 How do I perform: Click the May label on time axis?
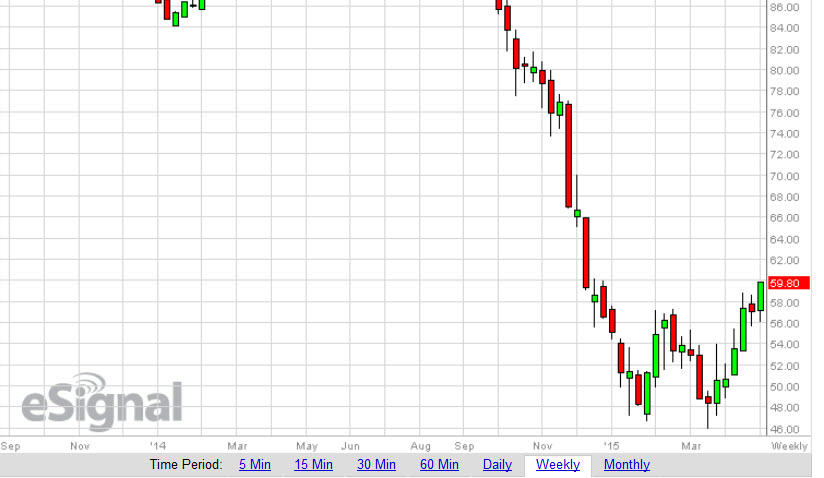coord(307,446)
